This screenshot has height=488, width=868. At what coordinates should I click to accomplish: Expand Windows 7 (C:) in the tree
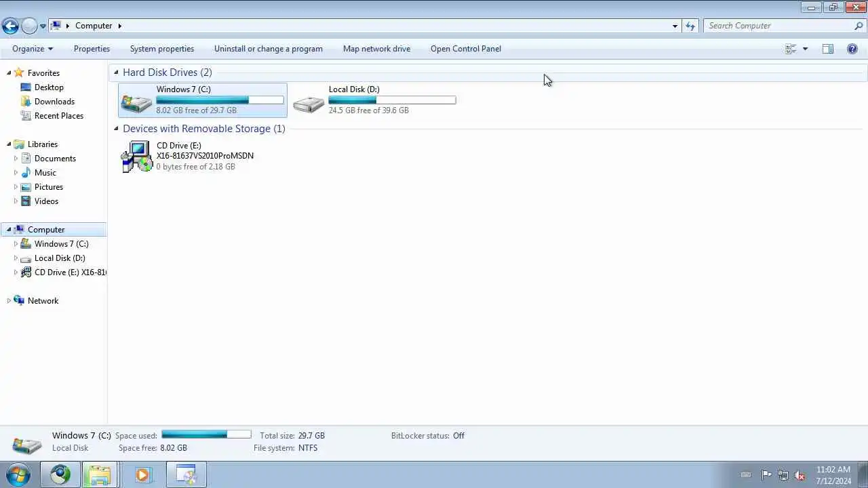(x=16, y=244)
